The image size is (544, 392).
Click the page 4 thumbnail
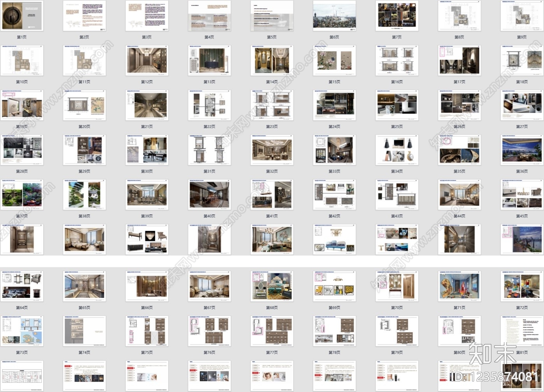(209, 16)
